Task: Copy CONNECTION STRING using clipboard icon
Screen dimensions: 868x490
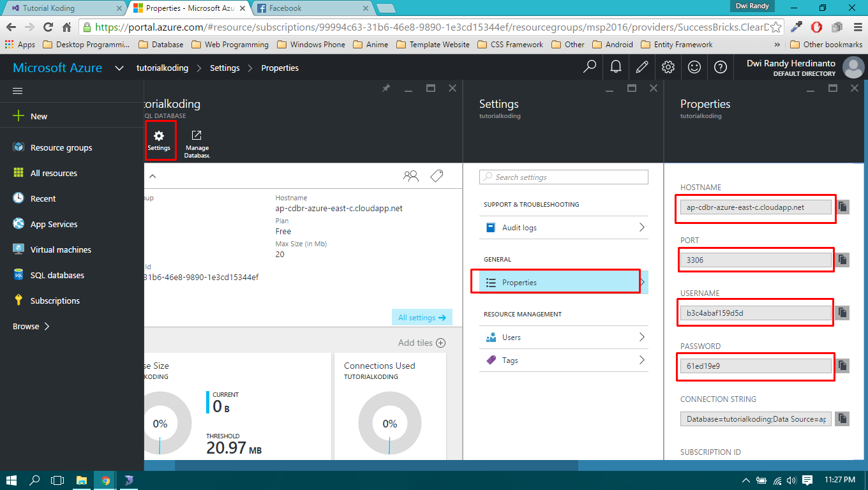Action: pos(842,419)
